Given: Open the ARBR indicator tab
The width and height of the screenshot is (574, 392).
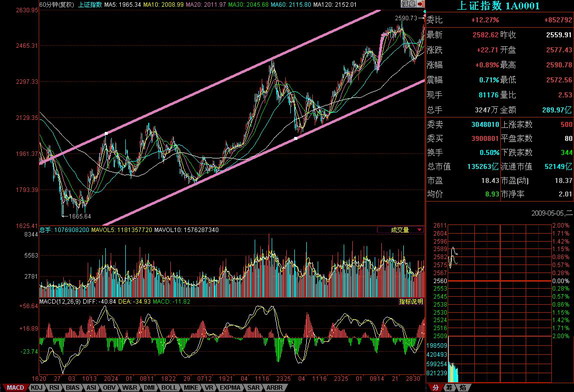Looking at the screenshot, I should click(274, 388).
